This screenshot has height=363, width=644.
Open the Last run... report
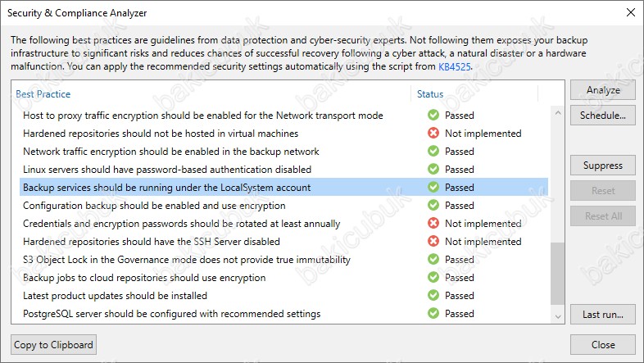[x=603, y=314]
